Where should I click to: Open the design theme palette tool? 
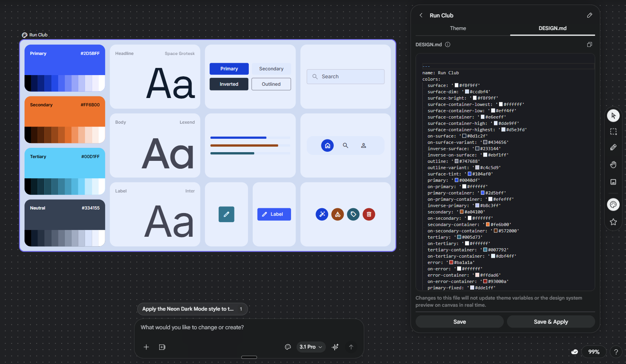click(x=613, y=204)
